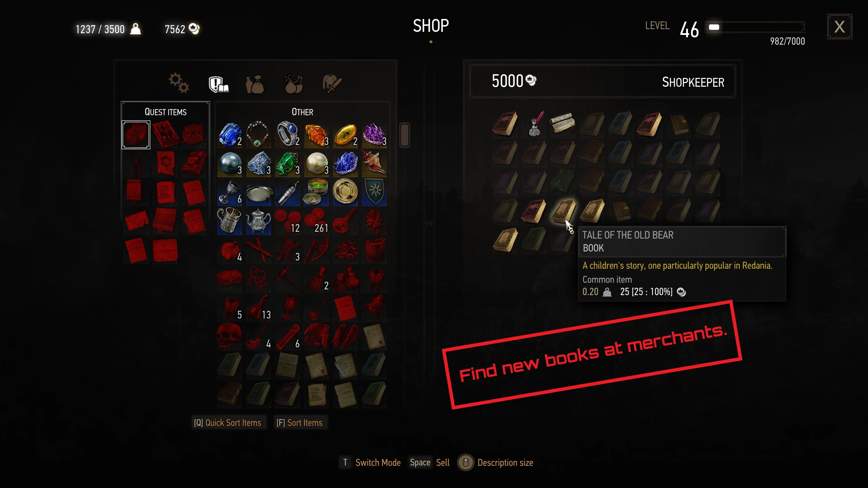The width and height of the screenshot is (868, 488).
Task: Switch to the alchemy ingredients pouch tab
Action: pyautogui.click(x=255, y=84)
